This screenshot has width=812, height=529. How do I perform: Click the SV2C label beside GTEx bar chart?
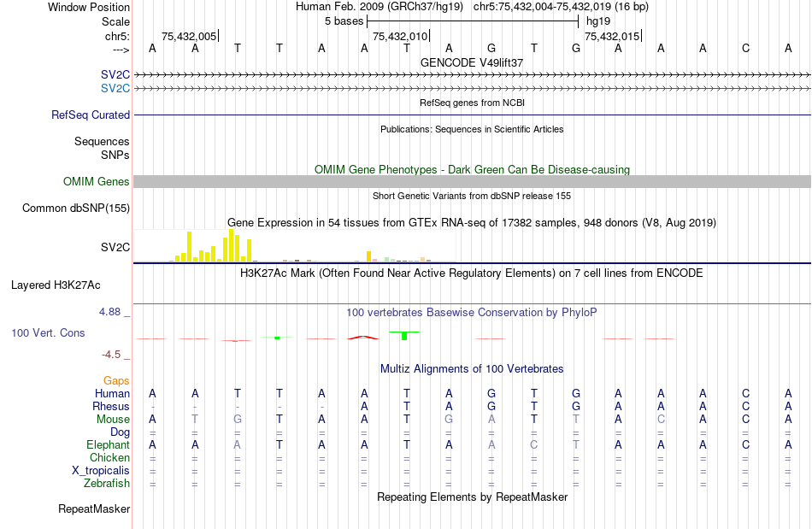point(115,248)
